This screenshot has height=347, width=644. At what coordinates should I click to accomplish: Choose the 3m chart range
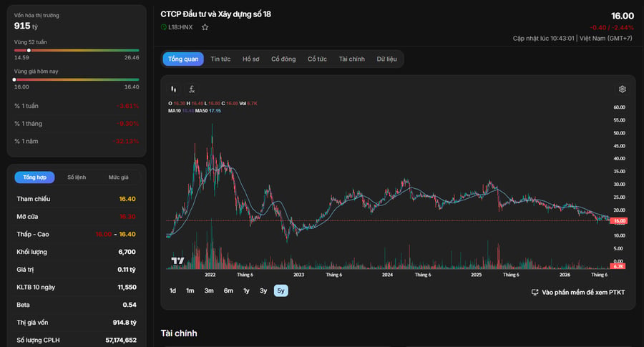click(x=209, y=290)
